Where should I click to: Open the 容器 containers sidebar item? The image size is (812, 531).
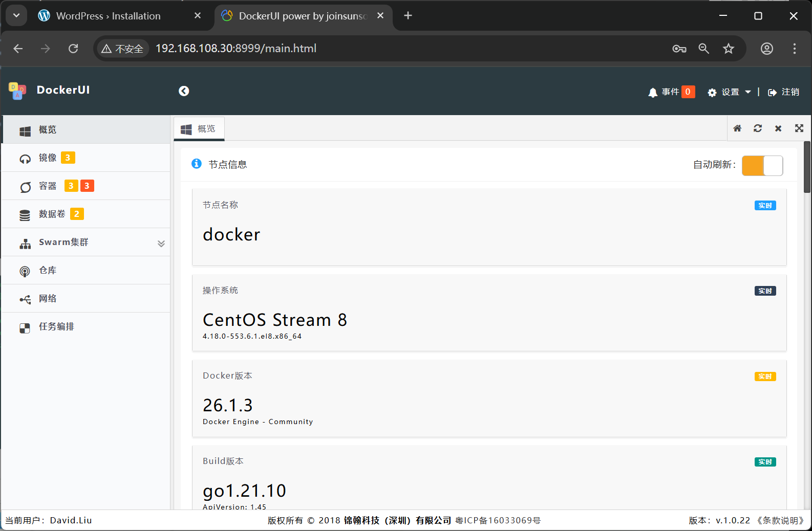coord(86,186)
